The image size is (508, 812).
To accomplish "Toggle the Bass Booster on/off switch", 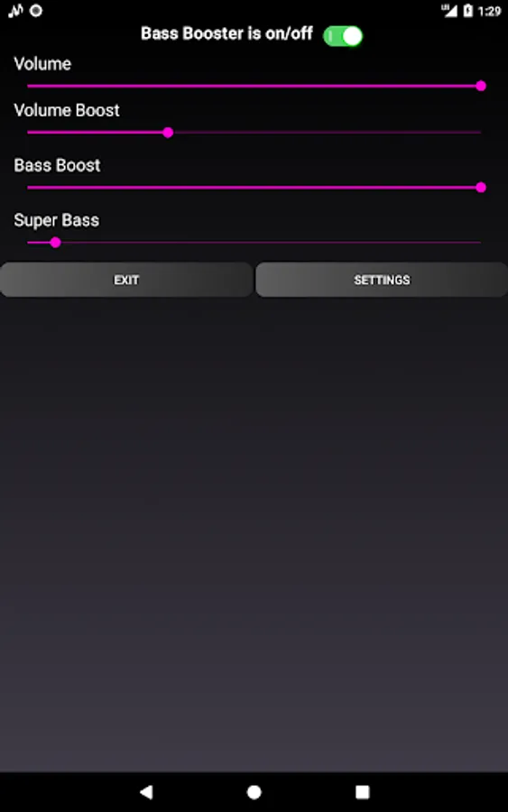I will coord(343,36).
